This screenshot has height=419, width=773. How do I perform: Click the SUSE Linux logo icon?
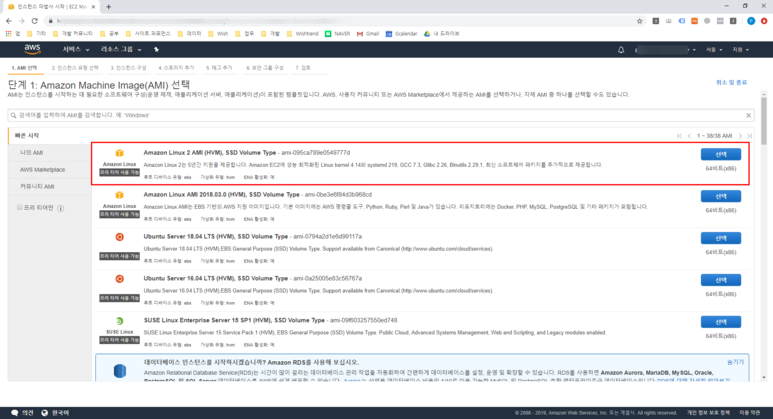coord(119,321)
